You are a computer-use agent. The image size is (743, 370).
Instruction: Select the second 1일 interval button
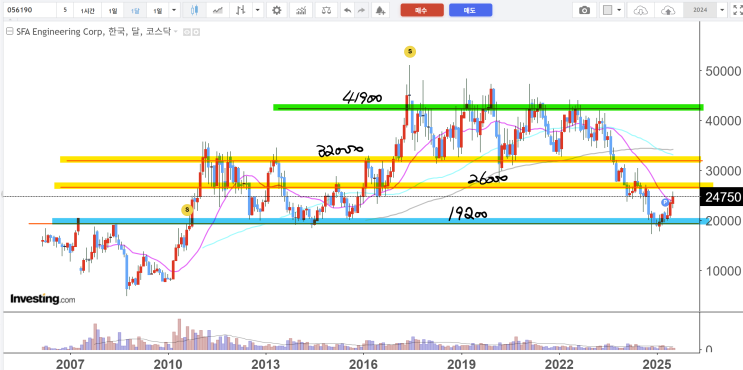coord(158,10)
